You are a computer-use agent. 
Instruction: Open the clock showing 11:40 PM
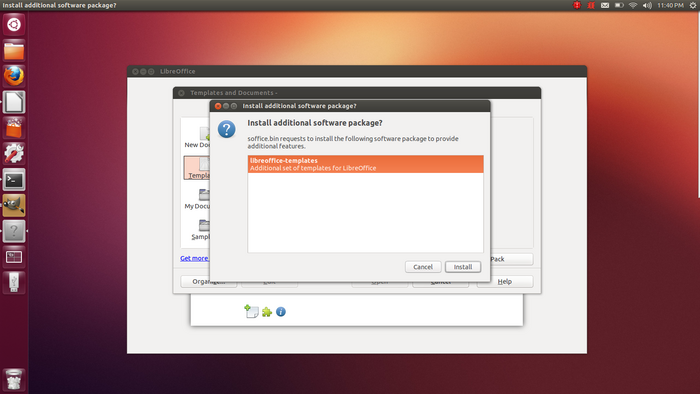point(670,5)
